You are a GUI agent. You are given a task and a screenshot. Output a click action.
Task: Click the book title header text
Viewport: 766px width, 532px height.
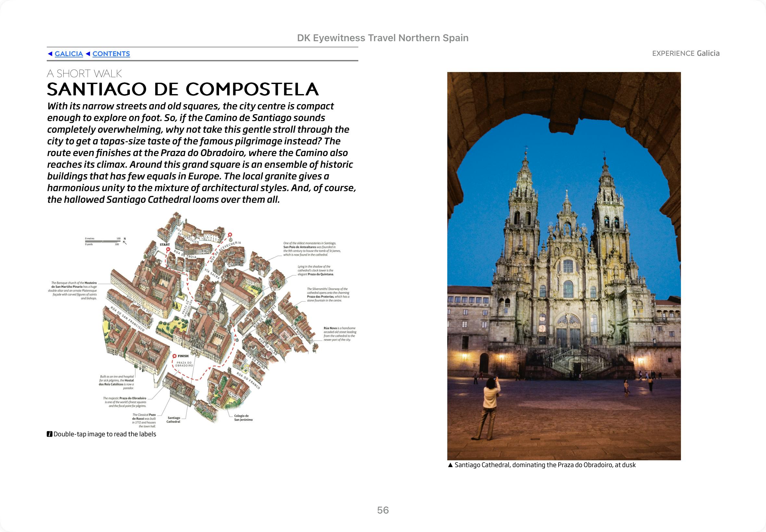click(382, 38)
